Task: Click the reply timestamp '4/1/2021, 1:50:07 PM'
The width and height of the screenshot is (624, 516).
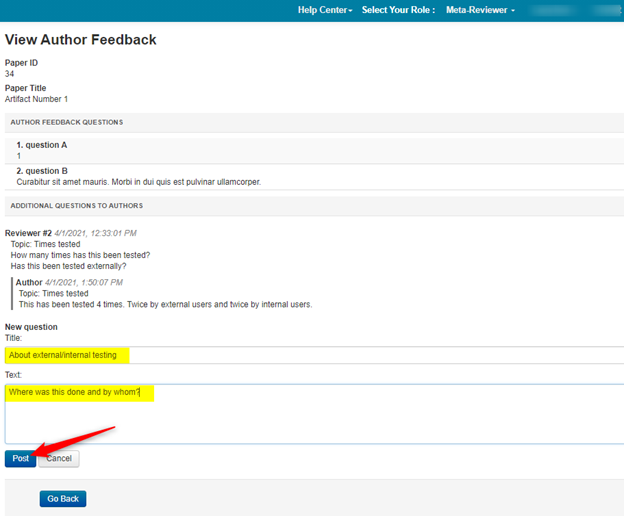Action: (x=84, y=282)
